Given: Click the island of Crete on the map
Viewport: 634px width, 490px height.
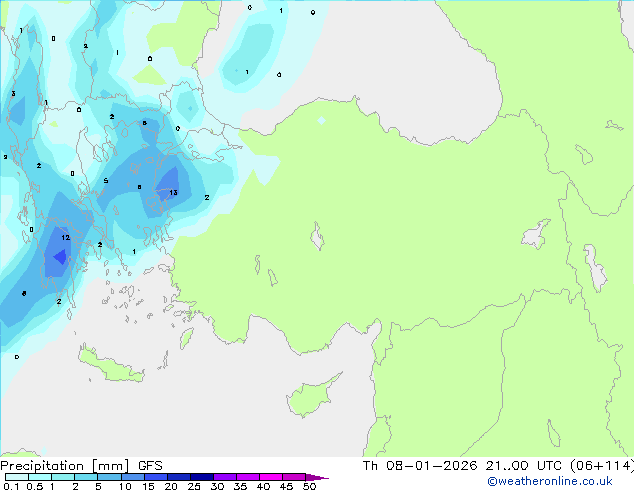Looking at the screenshot, I should coord(111,364).
